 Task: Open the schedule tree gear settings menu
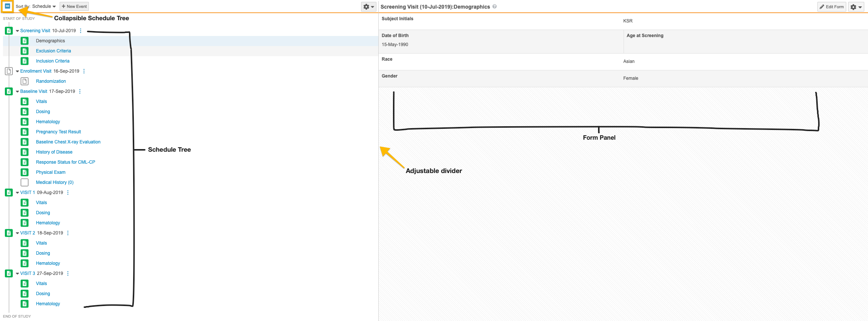coord(368,7)
